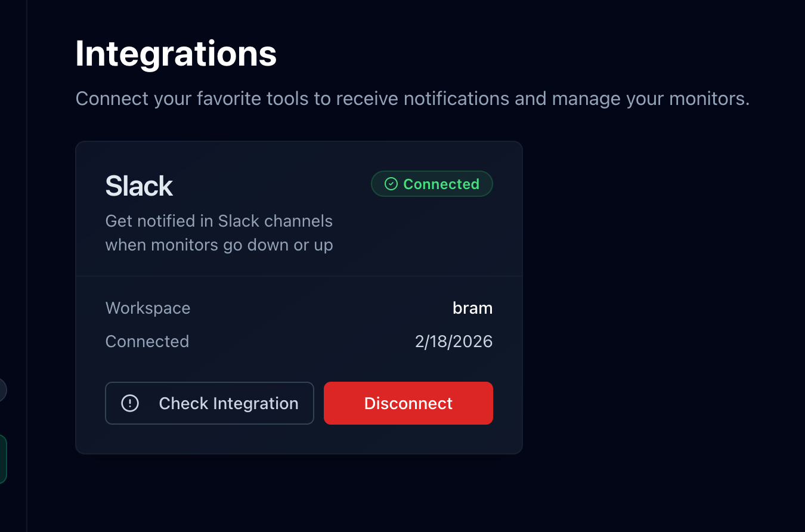Click the alert circle icon in Check Integration

click(130, 403)
